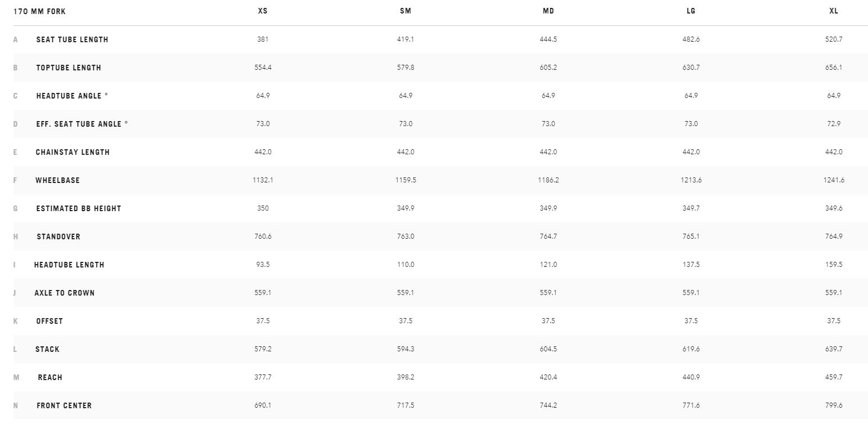Select the SM size column header
Image resolution: width=868 pixels, height=424 pixels.
pos(405,11)
